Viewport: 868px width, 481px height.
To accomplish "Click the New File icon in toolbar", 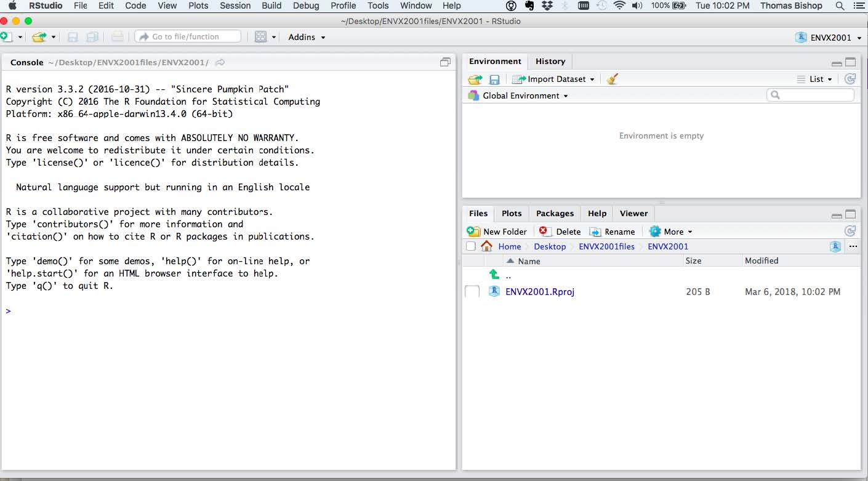I will point(6,37).
